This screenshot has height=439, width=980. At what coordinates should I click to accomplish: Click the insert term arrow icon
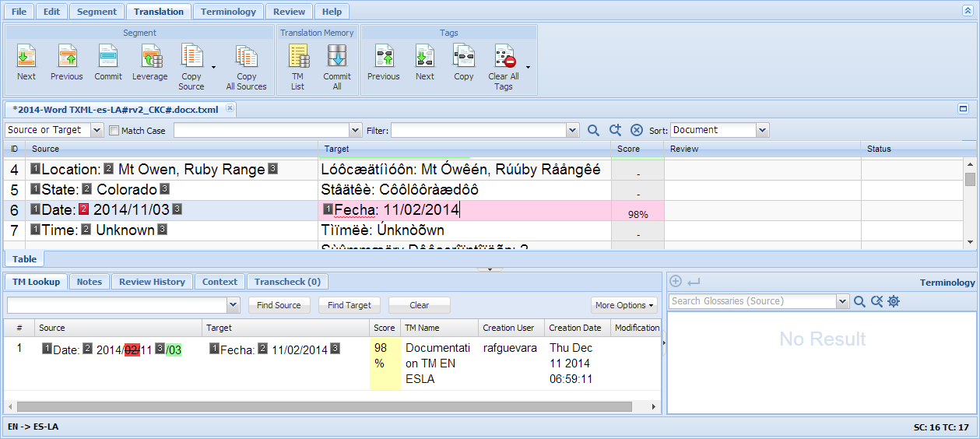coord(694,282)
